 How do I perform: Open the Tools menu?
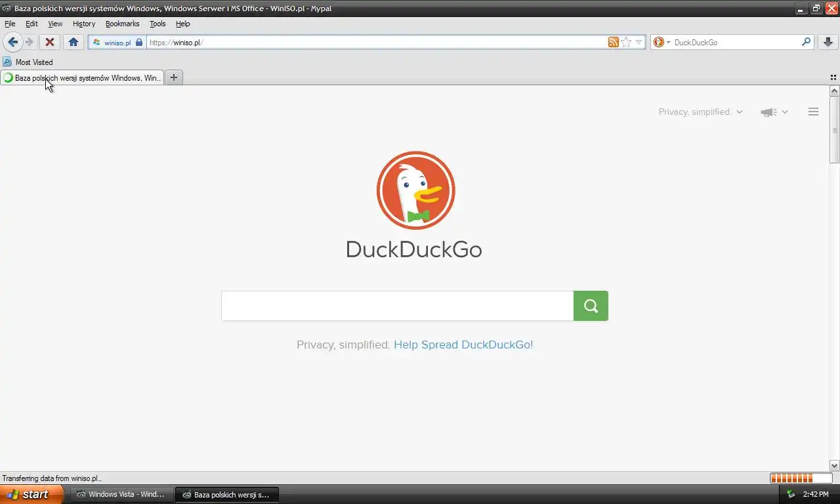pyautogui.click(x=157, y=24)
